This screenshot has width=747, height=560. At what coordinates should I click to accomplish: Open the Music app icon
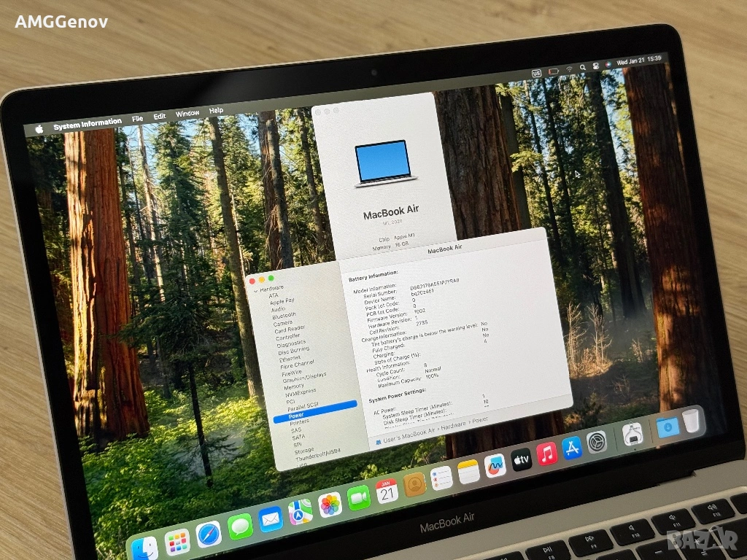[546, 454]
